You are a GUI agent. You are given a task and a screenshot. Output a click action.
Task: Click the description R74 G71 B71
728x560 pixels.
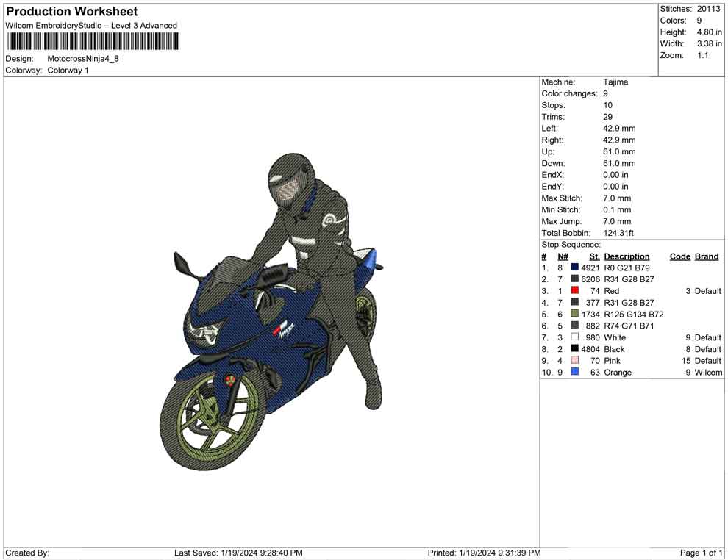tap(629, 326)
